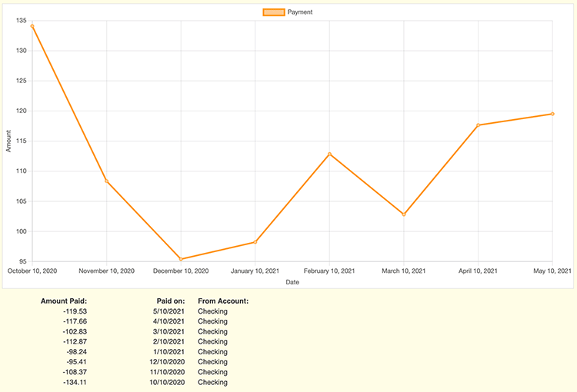
Task: Click the Amount Paid column header
Action: point(64,301)
